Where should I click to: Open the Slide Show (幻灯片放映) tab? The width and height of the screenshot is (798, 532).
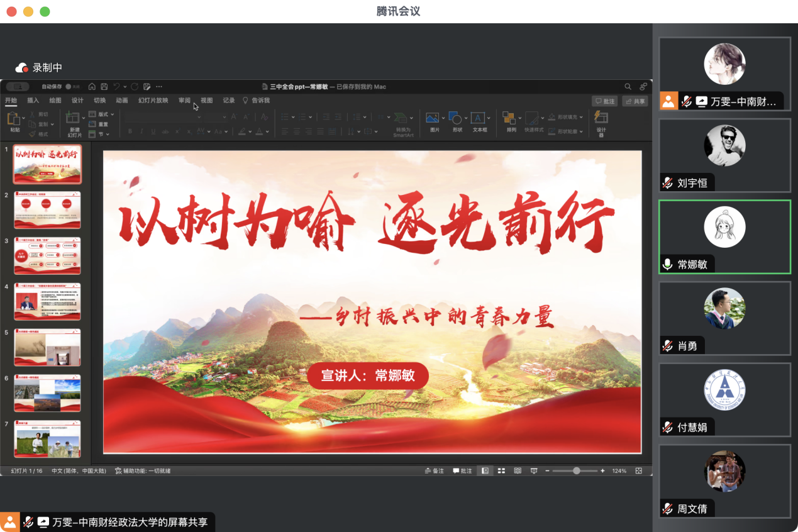pyautogui.click(x=153, y=101)
